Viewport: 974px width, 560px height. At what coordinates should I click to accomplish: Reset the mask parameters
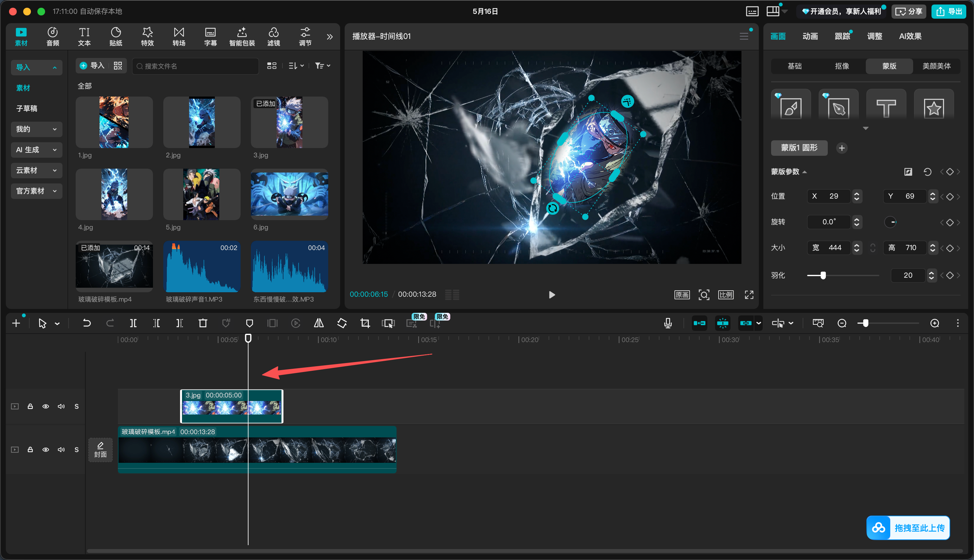927,172
